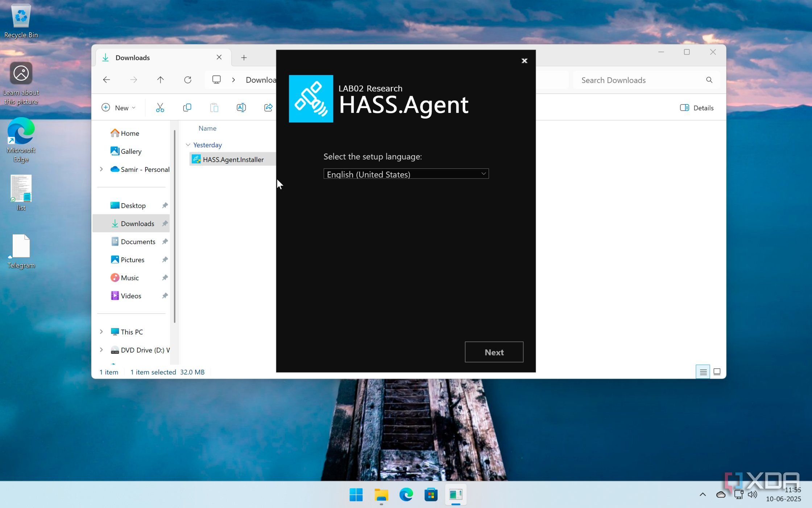This screenshot has width=812, height=508.
Task: Open Microsoft Store from the taskbar
Action: [431, 495]
